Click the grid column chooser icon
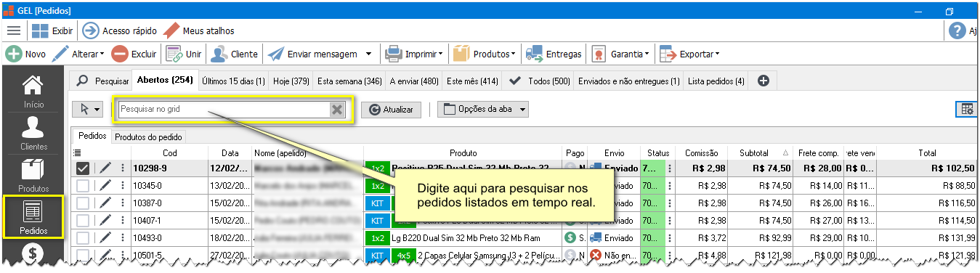 pyautogui.click(x=77, y=153)
